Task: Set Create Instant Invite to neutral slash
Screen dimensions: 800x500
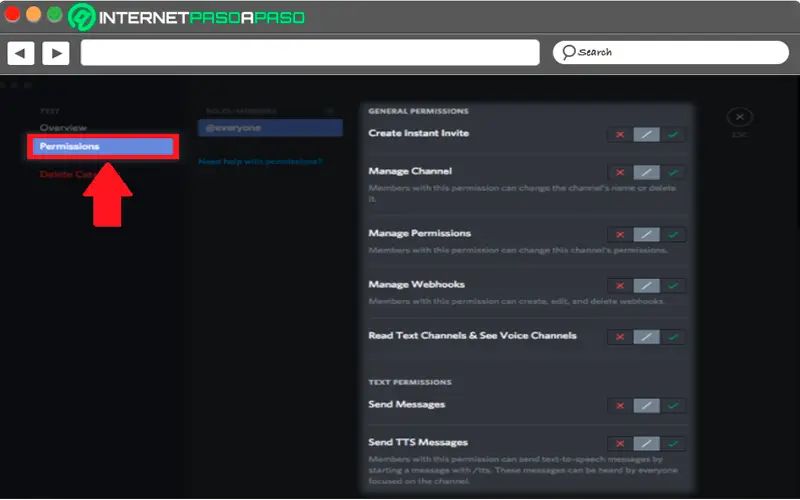Action: (646, 135)
